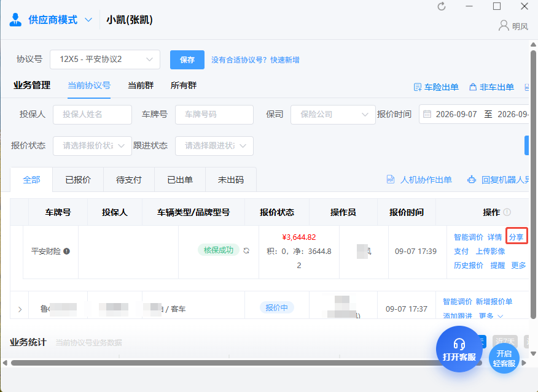The image size is (538, 392).
Task: Open 打开客服 headset button
Action: [459, 349]
